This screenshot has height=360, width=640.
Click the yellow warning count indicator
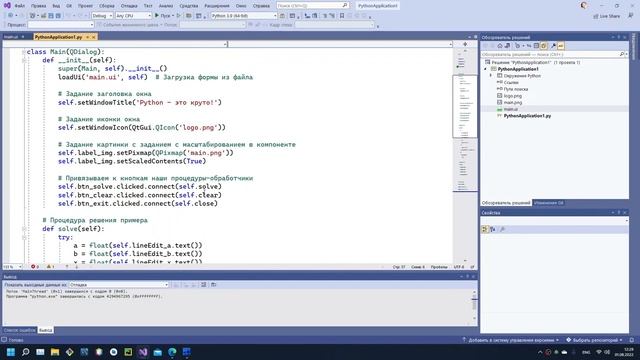(51, 267)
